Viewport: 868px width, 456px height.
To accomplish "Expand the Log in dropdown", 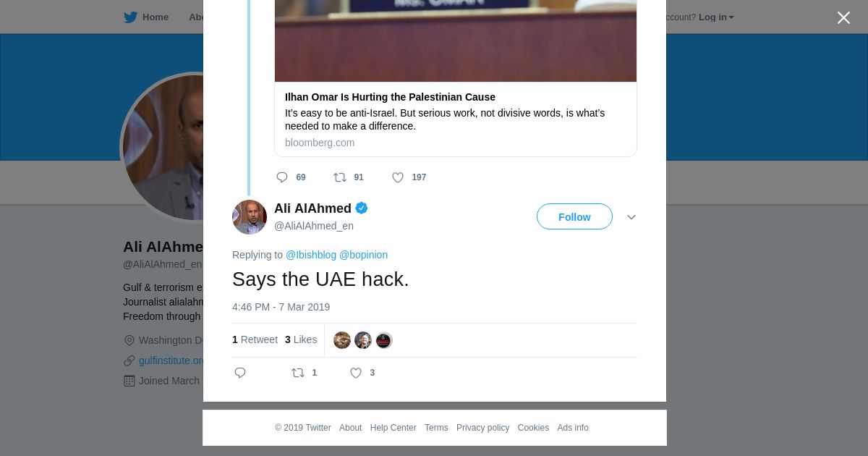I will 716,17.
